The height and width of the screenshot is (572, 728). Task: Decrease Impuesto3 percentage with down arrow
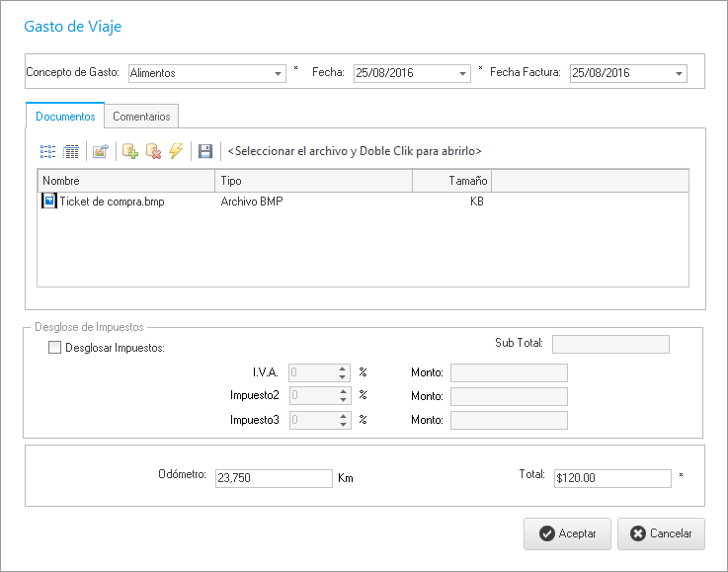pos(343,425)
